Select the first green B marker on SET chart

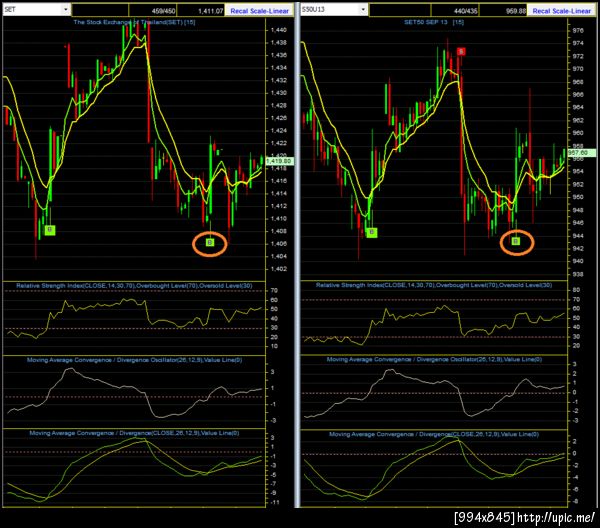tap(50, 230)
